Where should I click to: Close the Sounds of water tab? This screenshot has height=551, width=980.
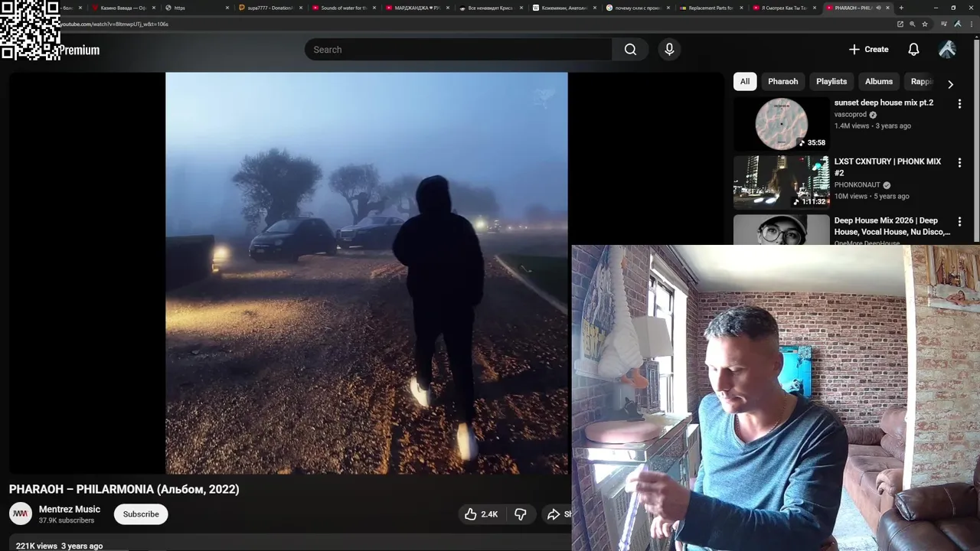pyautogui.click(x=374, y=8)
